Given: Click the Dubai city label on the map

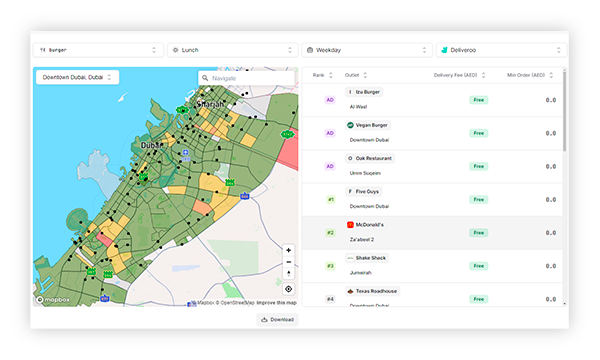Looking at the screenshot, I should [152, 145].
